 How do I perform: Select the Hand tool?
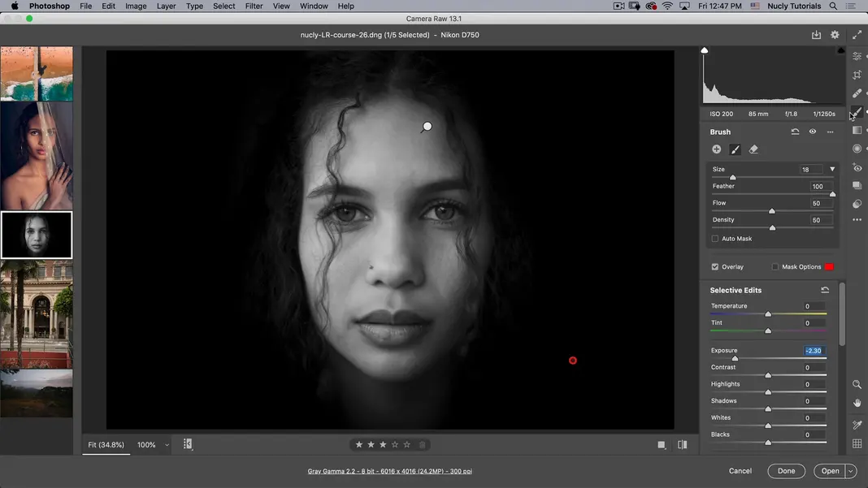click(857, 403)
